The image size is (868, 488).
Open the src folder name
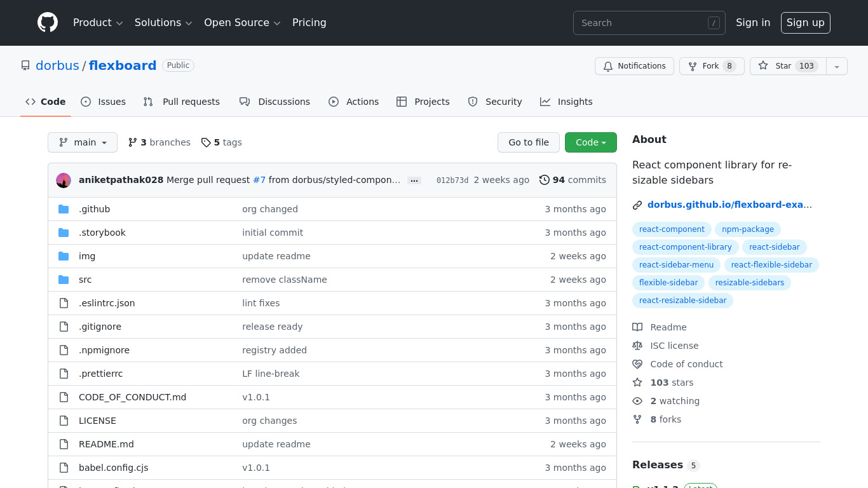tap(85, 280)
